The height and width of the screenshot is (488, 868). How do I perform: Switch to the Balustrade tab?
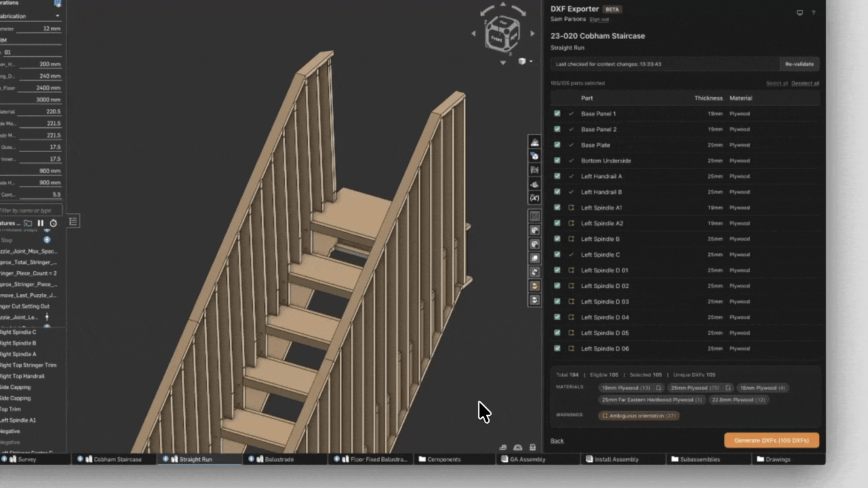point(285,459)
